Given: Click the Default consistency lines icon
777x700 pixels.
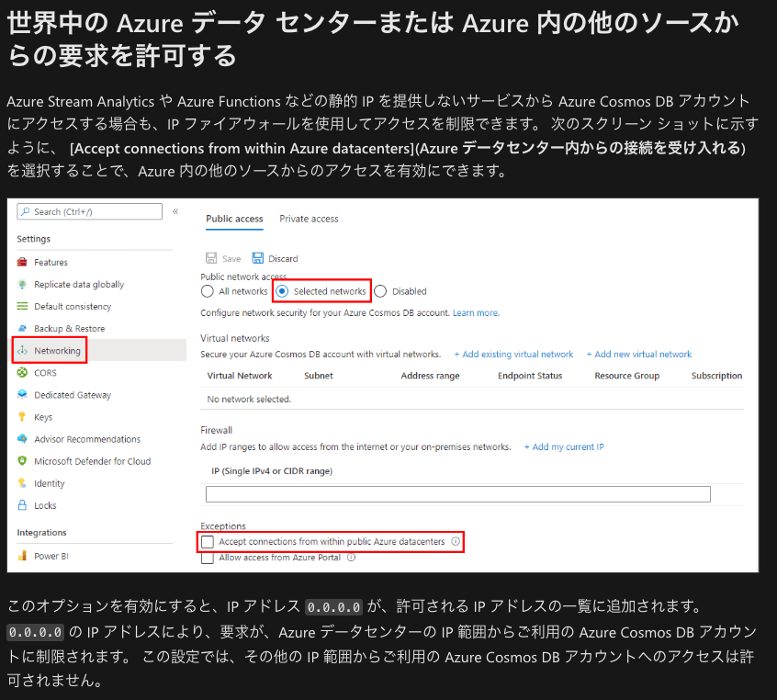Looking at the screenshot, I should (x=22, y=307).
